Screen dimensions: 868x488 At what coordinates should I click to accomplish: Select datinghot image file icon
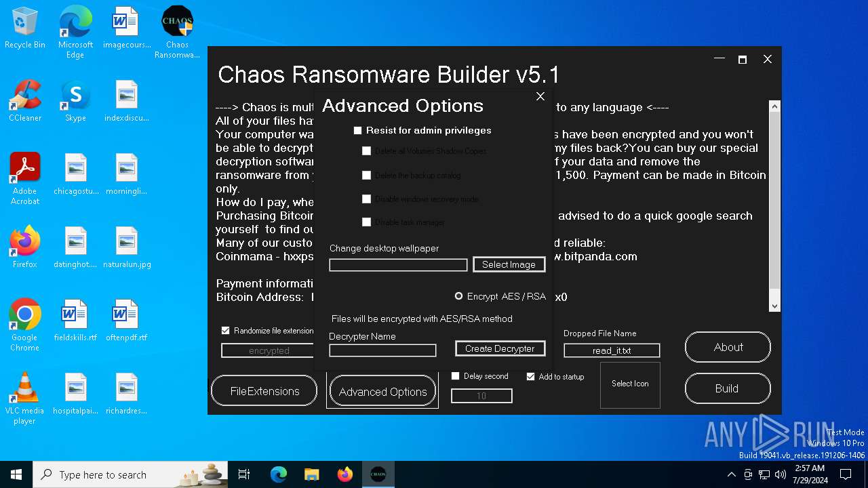[75, 247]
